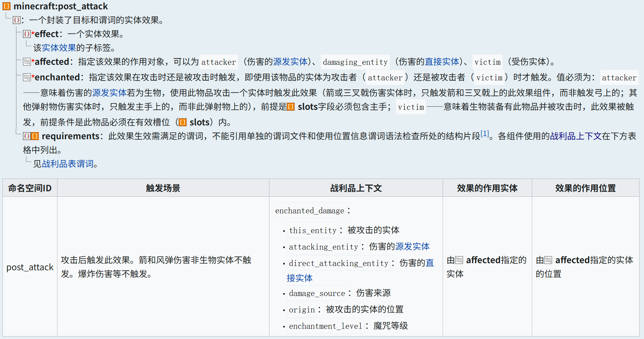Click the orange list icon before slots字段
Image resolution: width=644 pixels, height=339 pixels.
pos(291,107)
